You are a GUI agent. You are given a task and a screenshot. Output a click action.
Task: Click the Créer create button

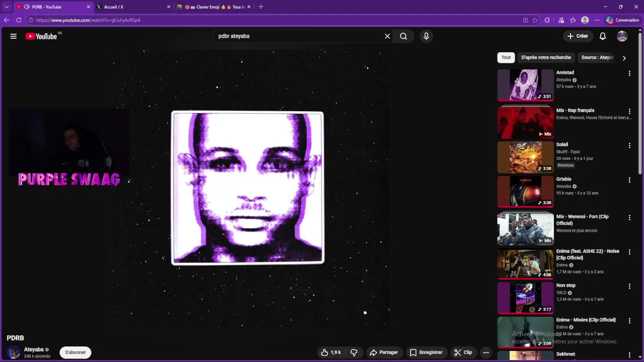pos(578,36)
